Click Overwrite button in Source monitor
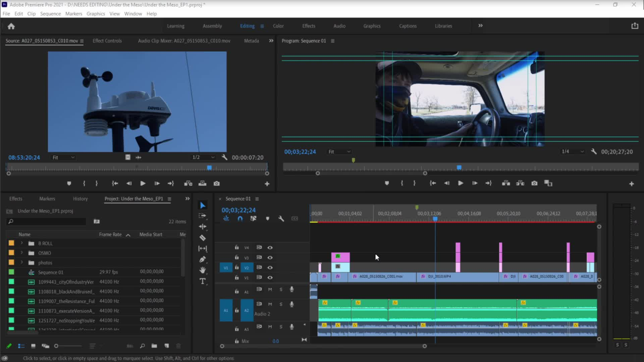The width and height of the screenshot is (644, 362). 202,183
